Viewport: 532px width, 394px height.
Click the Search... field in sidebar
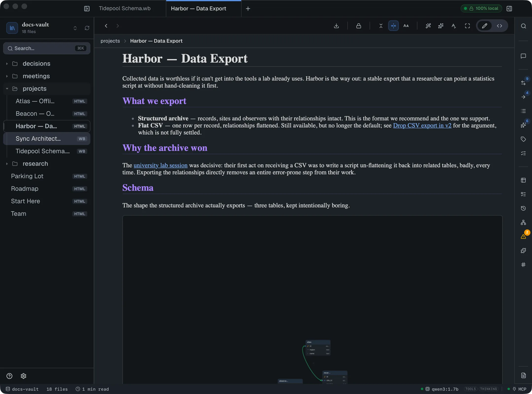tap(47, 48)
